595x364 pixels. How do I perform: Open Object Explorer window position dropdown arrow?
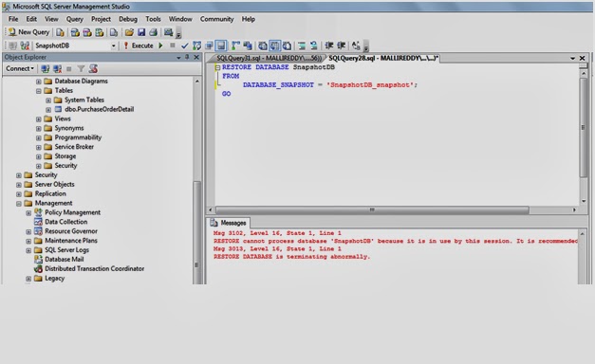(x=178, y=58)
